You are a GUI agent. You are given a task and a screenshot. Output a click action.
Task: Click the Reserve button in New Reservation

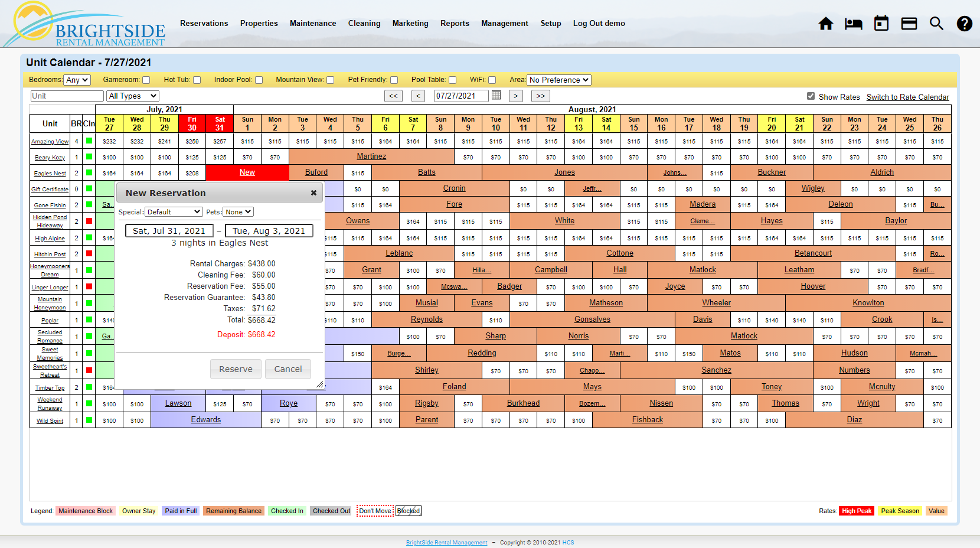point(236,368)
